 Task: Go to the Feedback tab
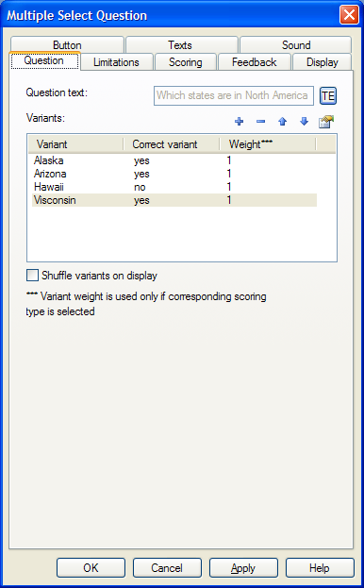(255, 62)
